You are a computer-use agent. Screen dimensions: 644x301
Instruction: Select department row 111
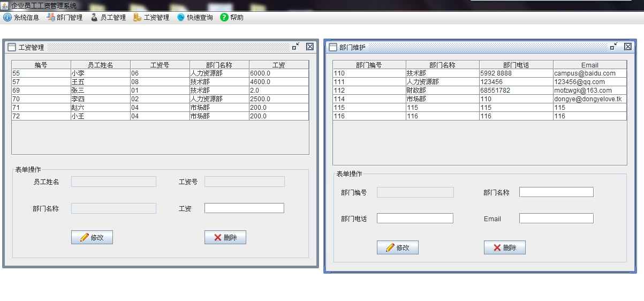click(x=480, y=82)
